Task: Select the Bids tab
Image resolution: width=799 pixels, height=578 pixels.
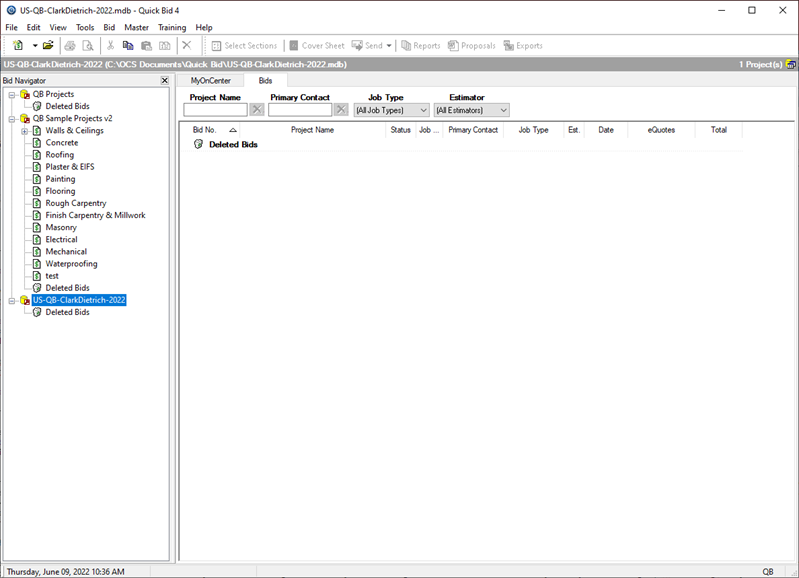Action: pyautogui.click(x=265, y=81)
